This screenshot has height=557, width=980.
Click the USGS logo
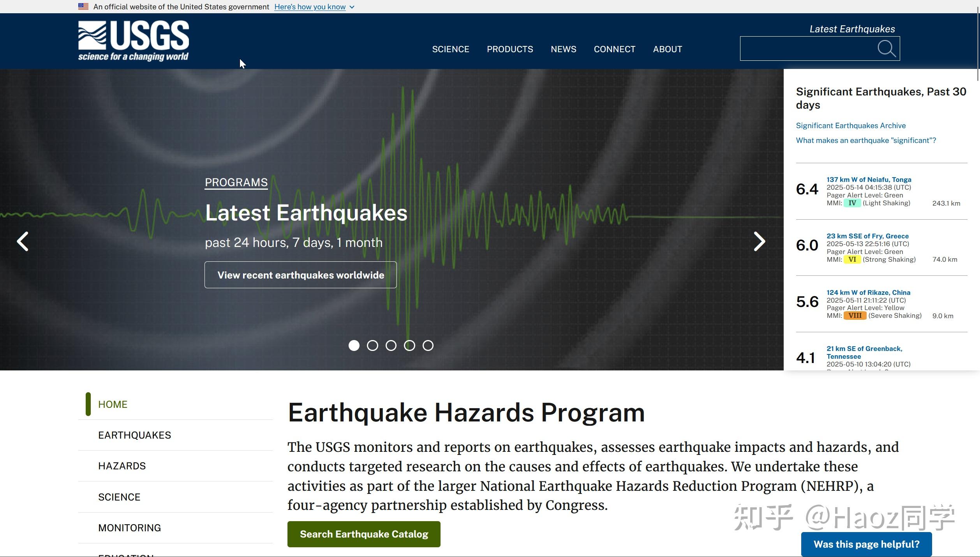click(133, 41)
